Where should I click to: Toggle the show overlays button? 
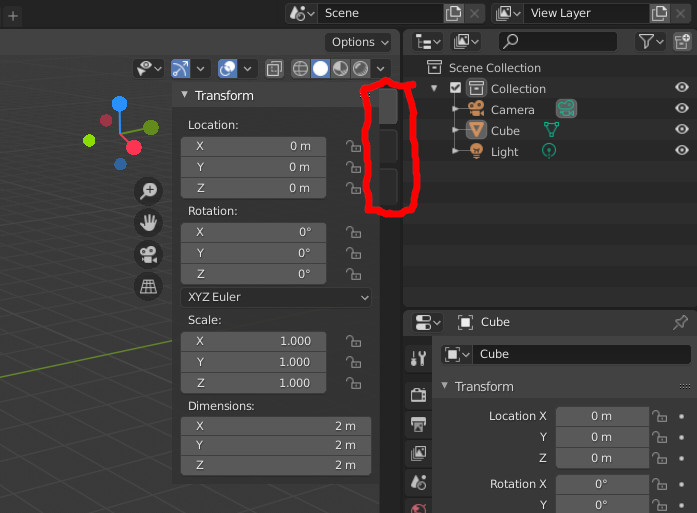click(228, 69)
